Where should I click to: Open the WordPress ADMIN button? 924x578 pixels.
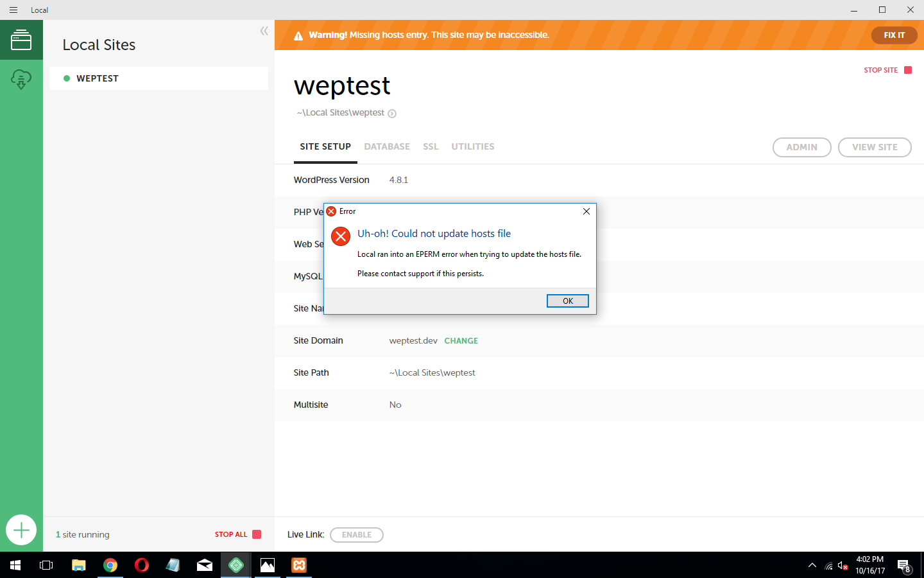tap(802, 147)
